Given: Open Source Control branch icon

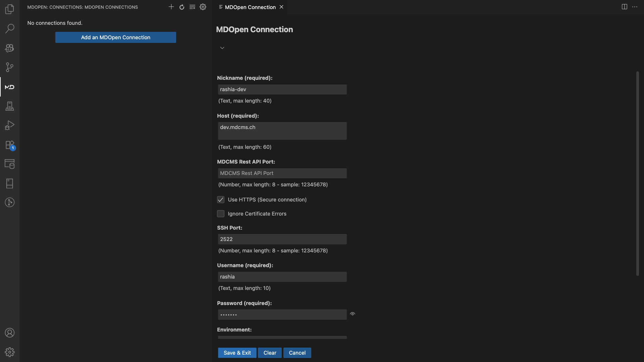Looking at the screenshot, I should pos(9,67).
